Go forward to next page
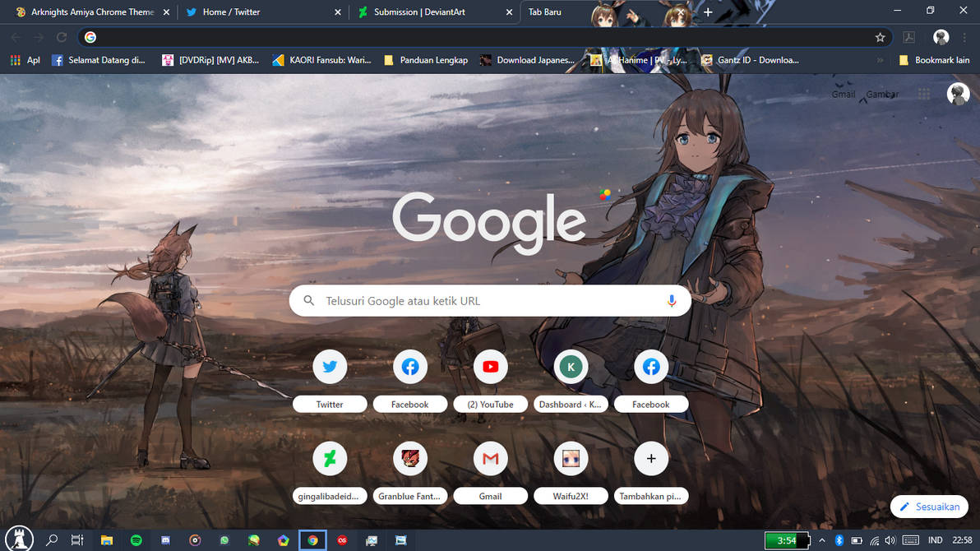 pos(39,38)
